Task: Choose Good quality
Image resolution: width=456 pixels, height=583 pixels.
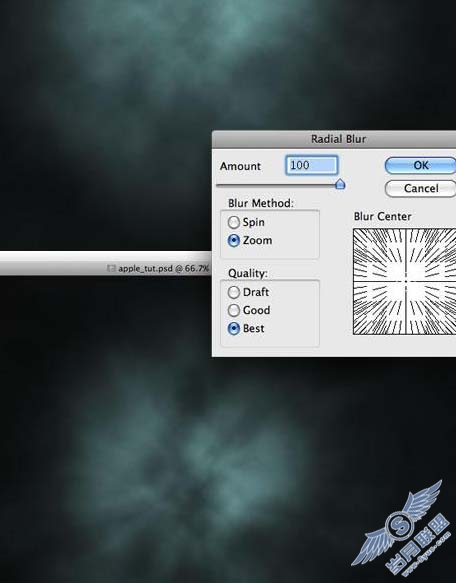Action: click(234, 310)
